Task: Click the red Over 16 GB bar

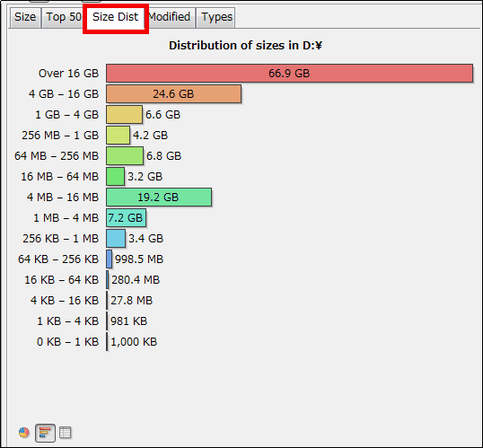Action: pyautogui.click(x=289, y=73)
